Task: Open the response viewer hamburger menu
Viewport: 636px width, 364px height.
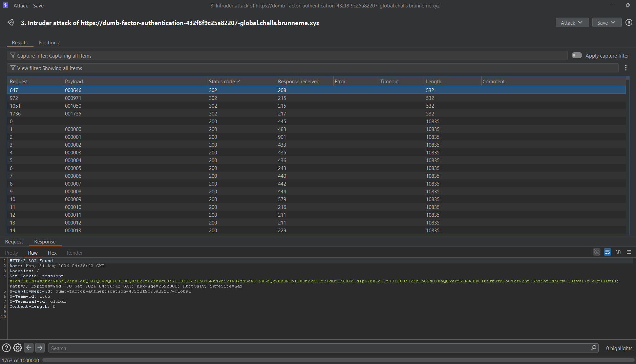Action: 629,252
